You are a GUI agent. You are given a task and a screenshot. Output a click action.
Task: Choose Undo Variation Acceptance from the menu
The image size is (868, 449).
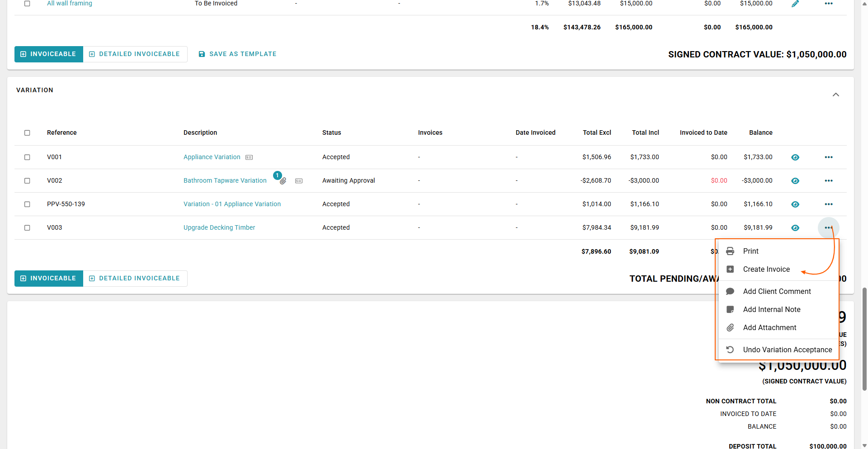(x=779, y=350)
